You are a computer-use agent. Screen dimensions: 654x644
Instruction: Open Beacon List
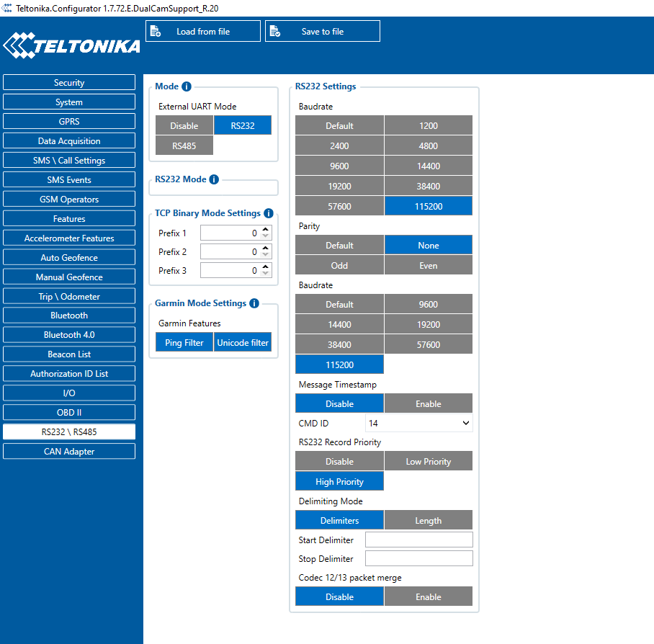69,354
